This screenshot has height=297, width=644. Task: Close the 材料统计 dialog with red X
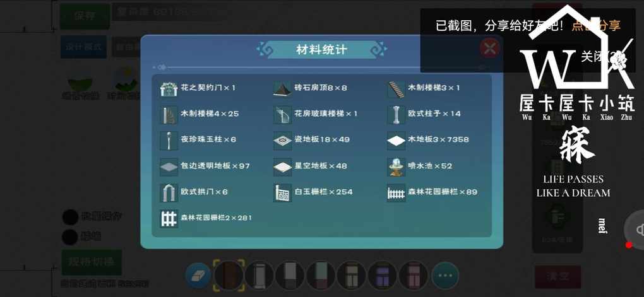(489, 49)
